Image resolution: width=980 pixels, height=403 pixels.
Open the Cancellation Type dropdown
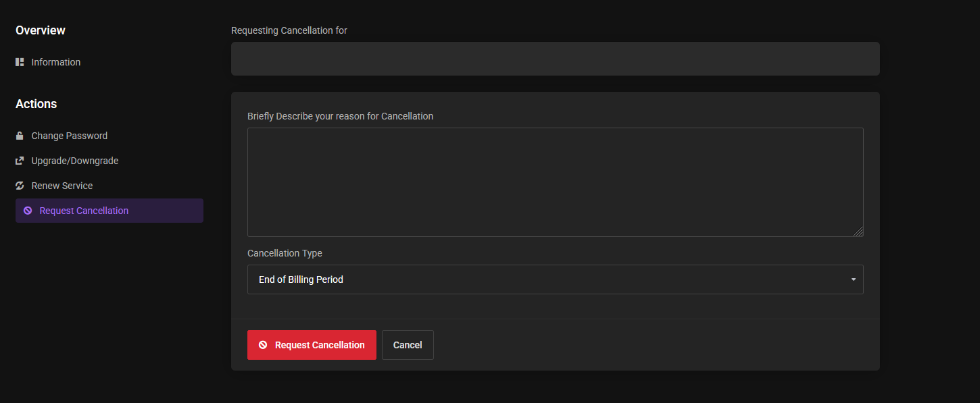556,279
